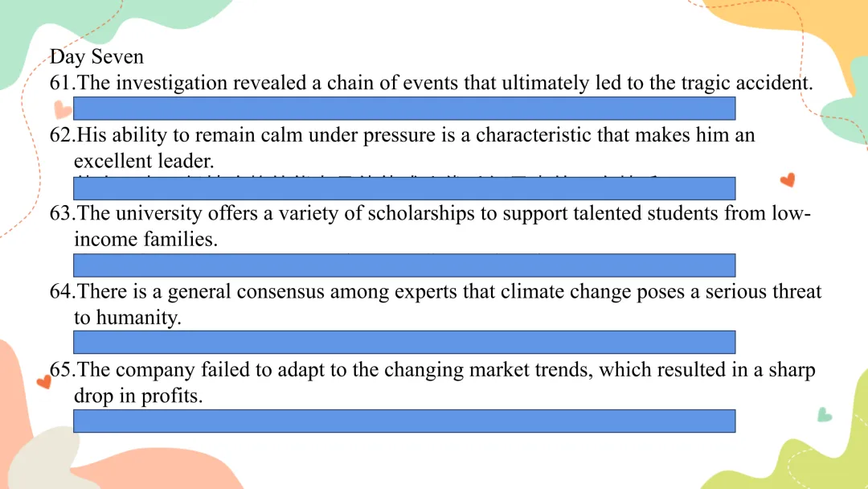Click the words 'excellent leader'

(144, 161)
